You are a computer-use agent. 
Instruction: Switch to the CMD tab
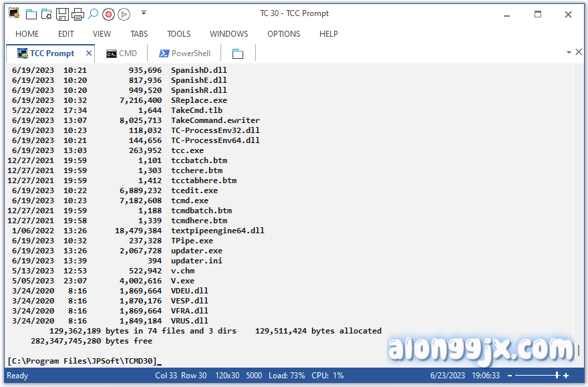point(122,53)
